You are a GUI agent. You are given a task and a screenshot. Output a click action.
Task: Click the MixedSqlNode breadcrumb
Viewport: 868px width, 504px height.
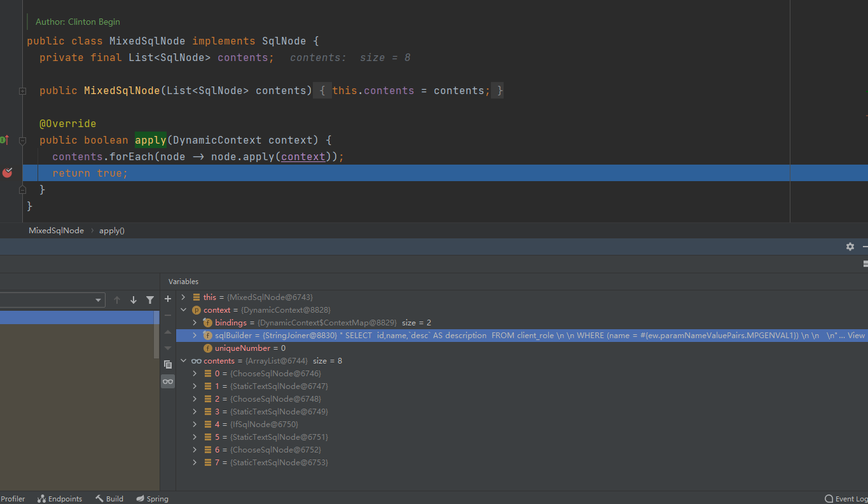point(56,231)
